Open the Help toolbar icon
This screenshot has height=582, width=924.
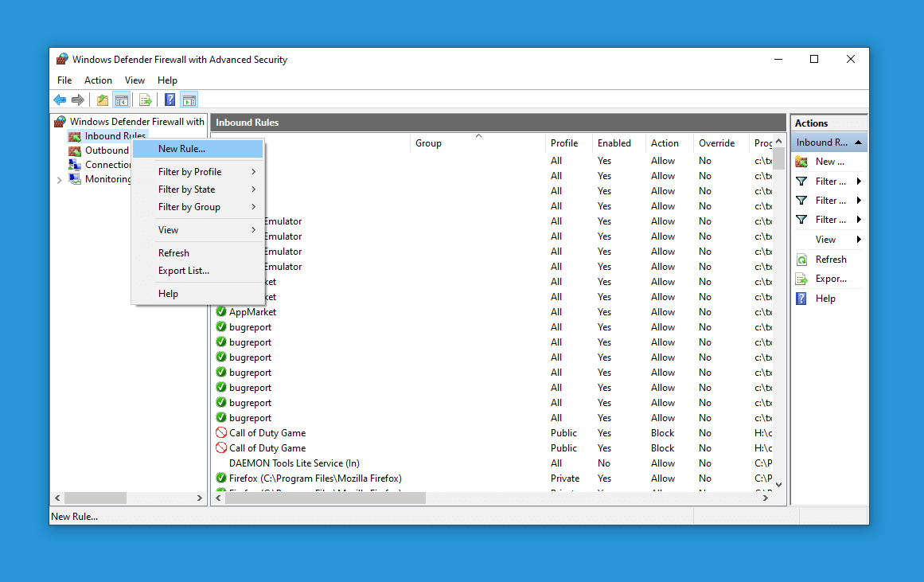(x=170, y=100)
